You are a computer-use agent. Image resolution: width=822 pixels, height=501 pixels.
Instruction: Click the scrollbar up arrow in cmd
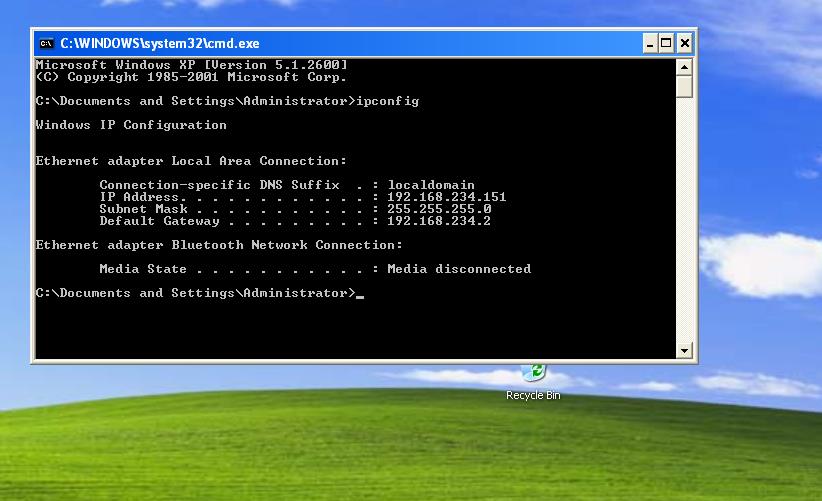click(684, 67)
